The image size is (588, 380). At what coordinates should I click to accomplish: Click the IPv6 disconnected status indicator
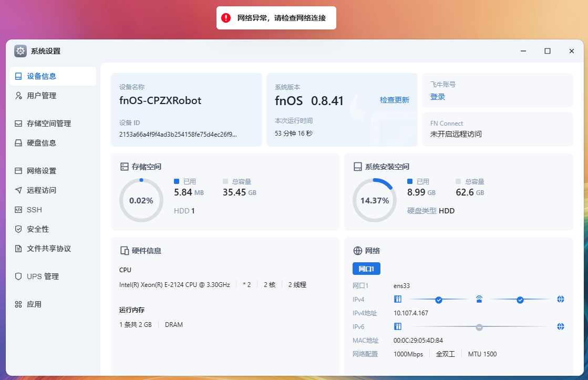[479, 327]
